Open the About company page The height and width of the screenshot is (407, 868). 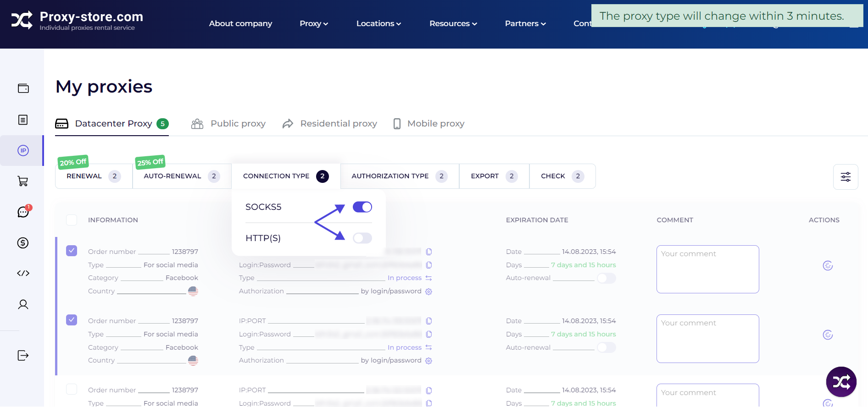[240, 23]
